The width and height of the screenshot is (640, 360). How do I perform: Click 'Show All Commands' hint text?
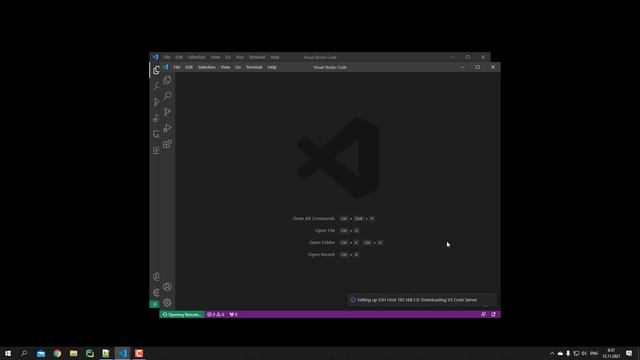tap(313, 219)
